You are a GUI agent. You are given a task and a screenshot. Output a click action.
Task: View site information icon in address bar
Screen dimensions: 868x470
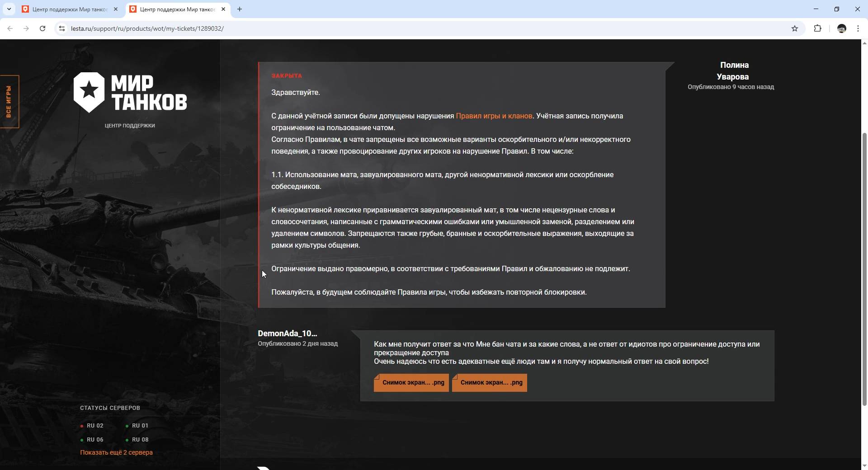pyautogui.click(x=62, y=28)
